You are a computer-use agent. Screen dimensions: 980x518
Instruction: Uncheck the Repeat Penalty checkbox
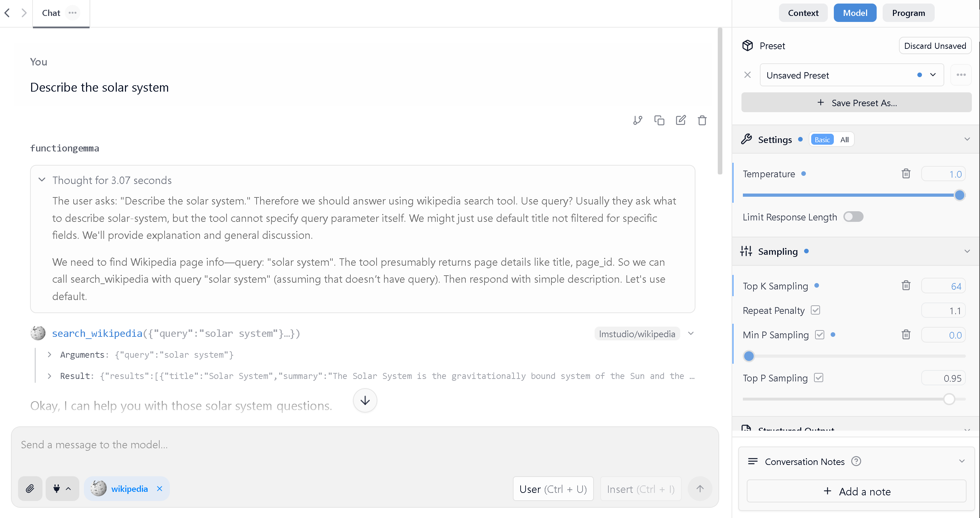point(815,310)
